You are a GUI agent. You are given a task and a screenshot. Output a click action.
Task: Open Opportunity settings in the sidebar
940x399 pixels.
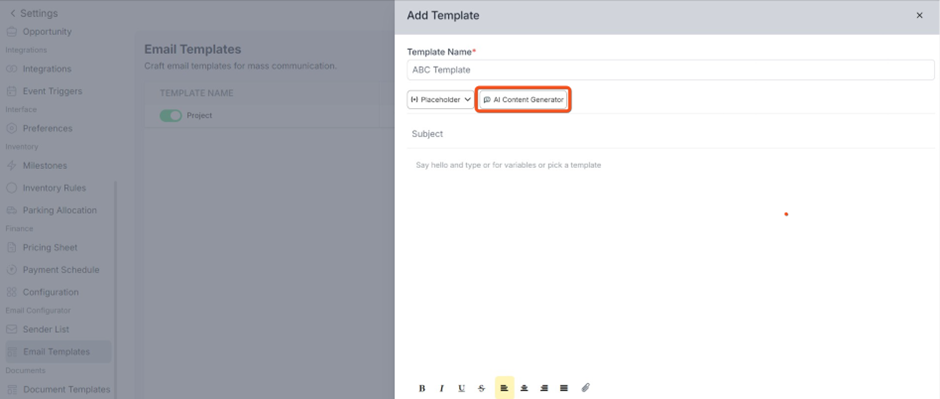[x=47, y=32]
